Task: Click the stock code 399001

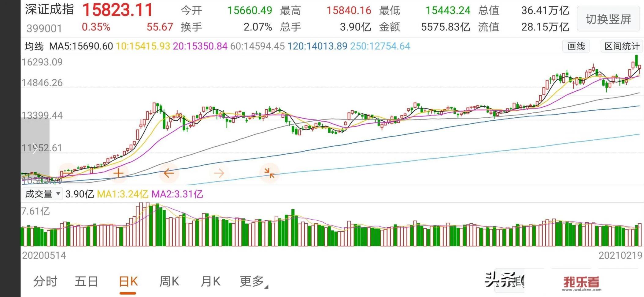Action: (44, 28)
